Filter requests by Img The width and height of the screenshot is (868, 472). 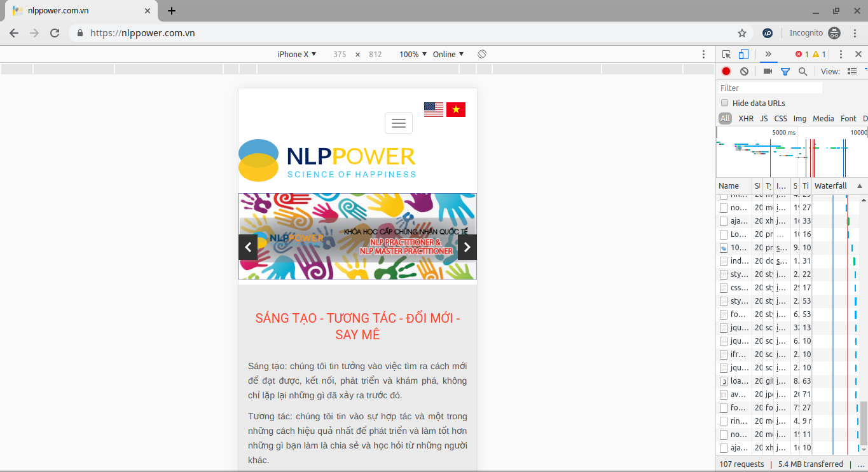800,118
